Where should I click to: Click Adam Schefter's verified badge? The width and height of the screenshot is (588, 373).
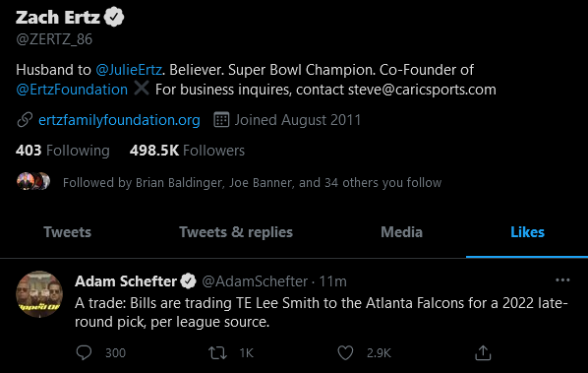coord(188,281)
